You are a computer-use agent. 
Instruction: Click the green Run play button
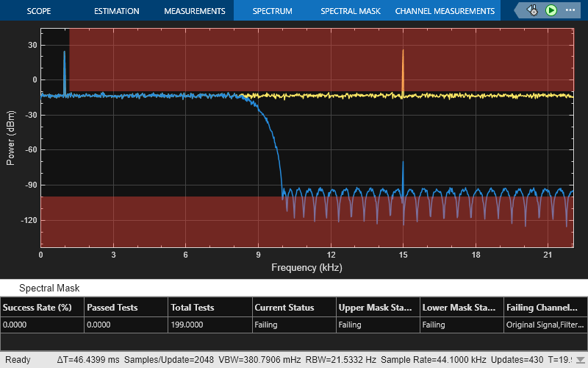click(551, 10)
